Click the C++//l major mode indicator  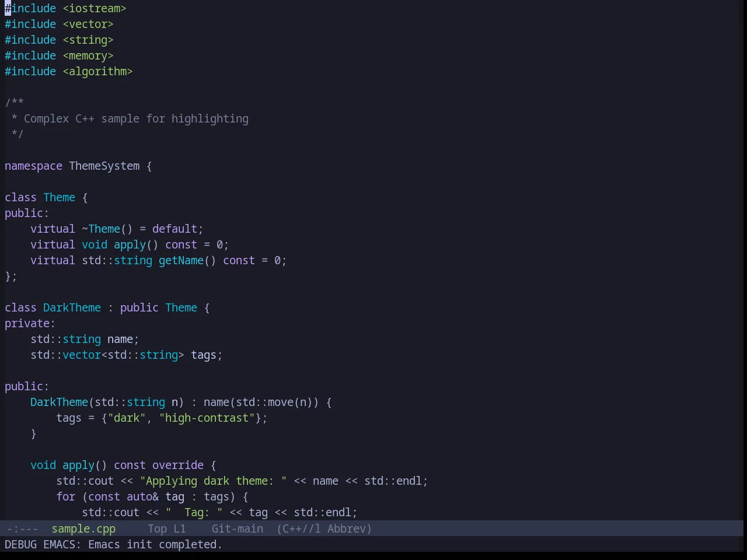pos(302,528)
